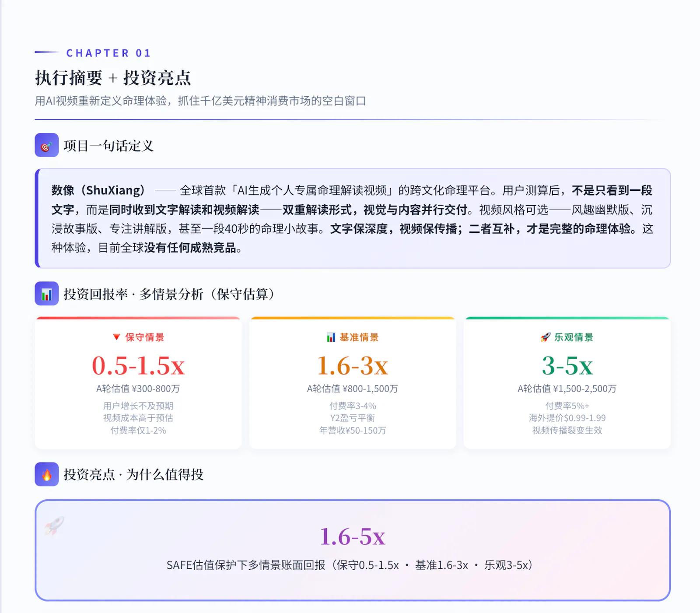Click the section title 项目一句话定义
Viewport: 700px width, 613px height.
(108, 146)
